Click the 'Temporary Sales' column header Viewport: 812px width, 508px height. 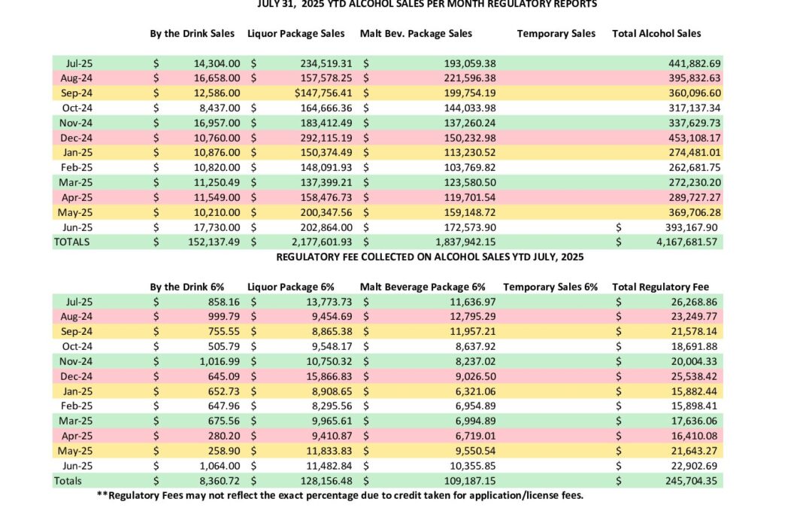556,33
